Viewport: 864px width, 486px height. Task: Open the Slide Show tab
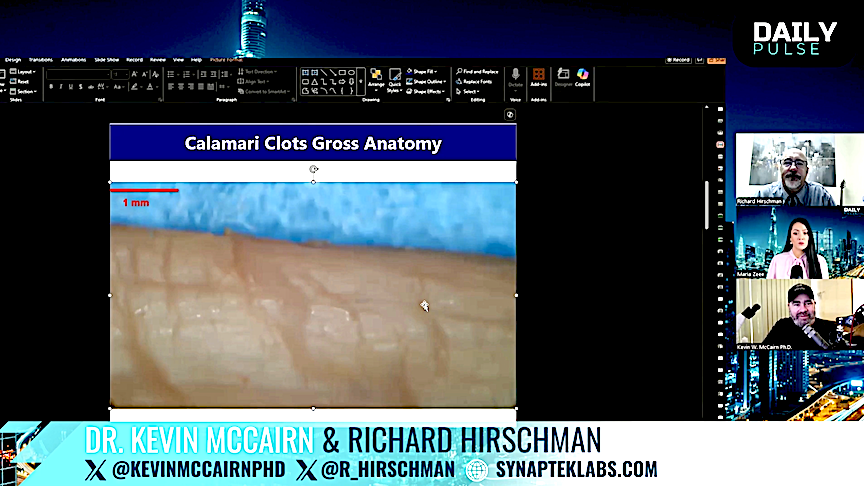(x=105, y=60)
